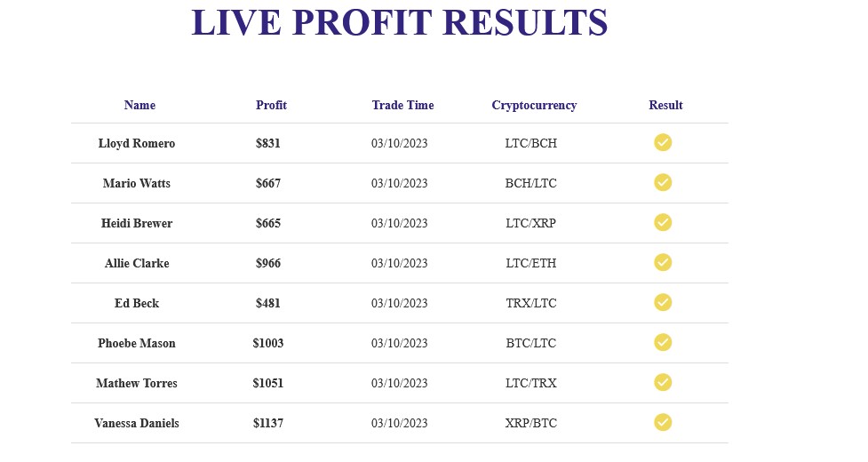Screen dimensions: 868x462
Task: Click the Result column header
Action: [665, 105]
